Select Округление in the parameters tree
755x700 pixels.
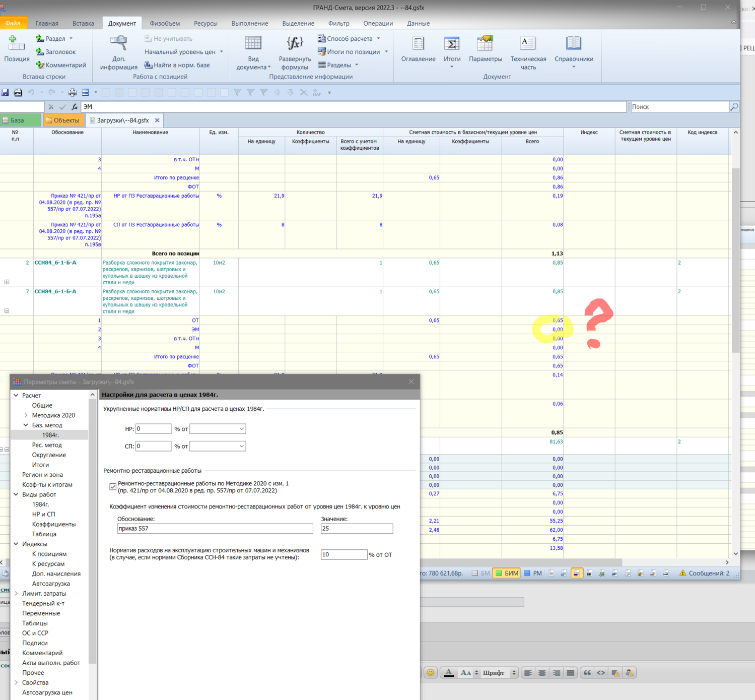[49, 455]
